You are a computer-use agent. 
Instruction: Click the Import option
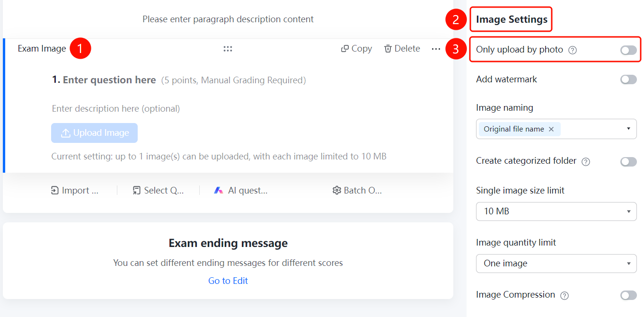click(x=74, y=190)
